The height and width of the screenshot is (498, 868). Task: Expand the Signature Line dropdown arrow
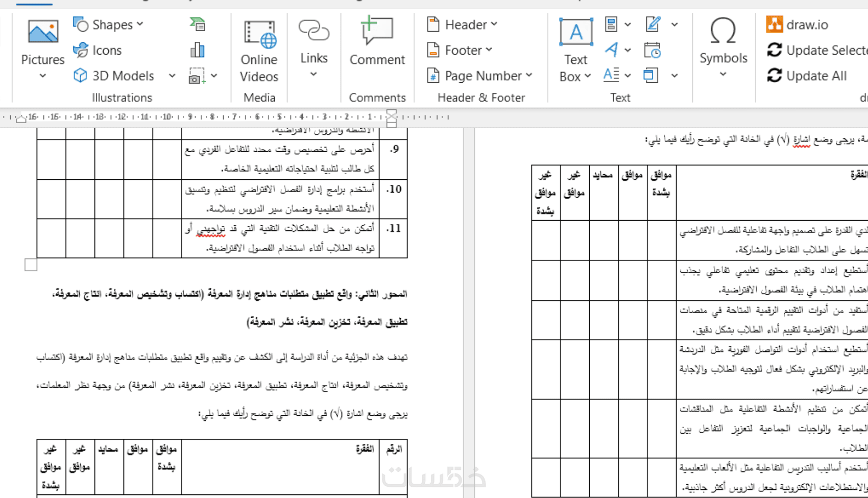pos(674,24)
